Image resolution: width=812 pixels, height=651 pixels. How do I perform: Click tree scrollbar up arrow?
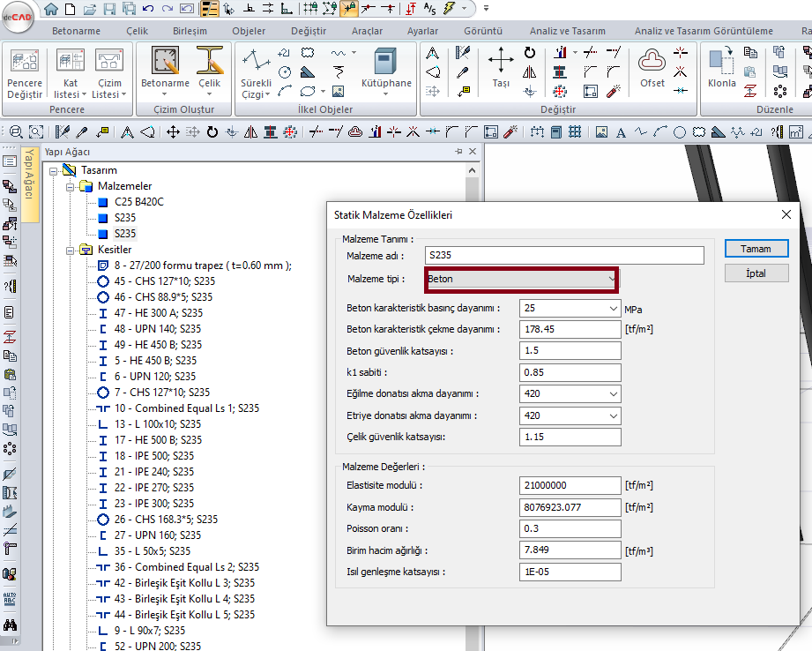pyautogui.click(x=472, y=170)
